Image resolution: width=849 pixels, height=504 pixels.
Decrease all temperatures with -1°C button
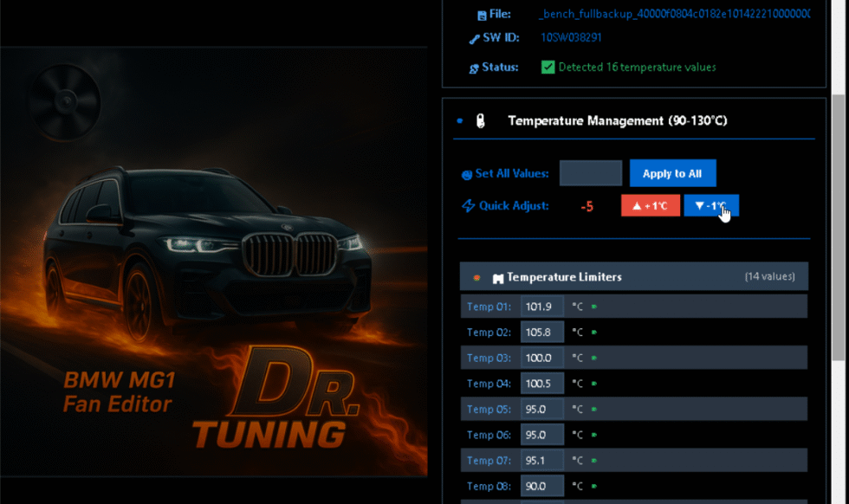click(710, 206)
